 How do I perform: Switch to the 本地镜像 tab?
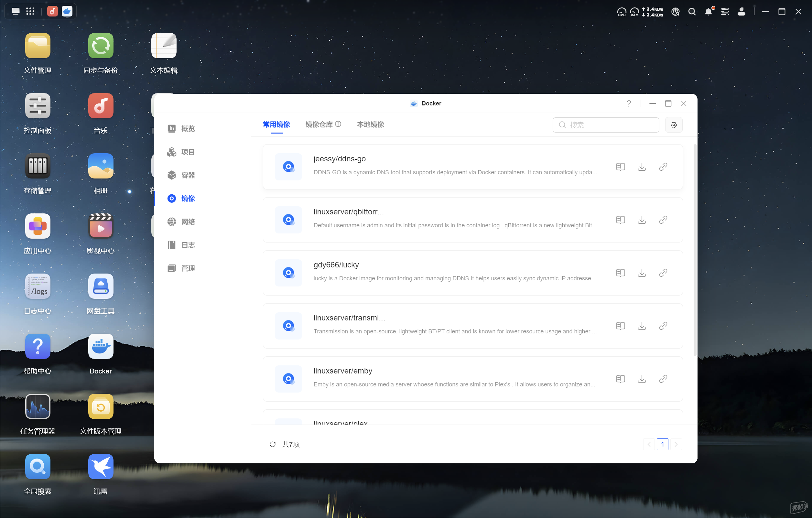pyautogui.click(x=370, y=124)
